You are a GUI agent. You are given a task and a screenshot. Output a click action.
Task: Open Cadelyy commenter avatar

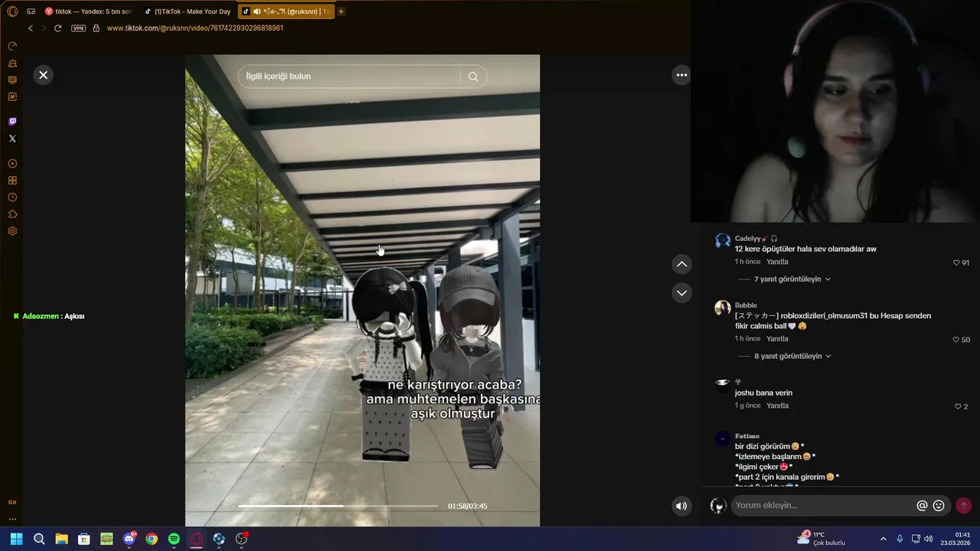click(x=723, y=241)
